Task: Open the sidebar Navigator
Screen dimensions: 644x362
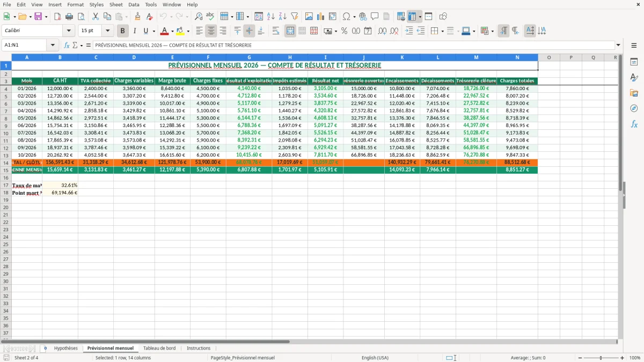Action: tap(634, 108)
